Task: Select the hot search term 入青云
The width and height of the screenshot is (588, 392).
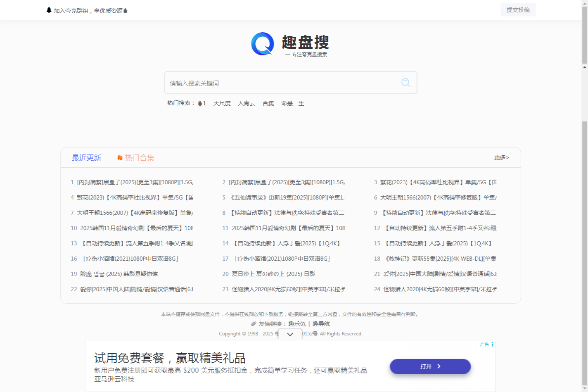Action: click(x=246, y=103)
